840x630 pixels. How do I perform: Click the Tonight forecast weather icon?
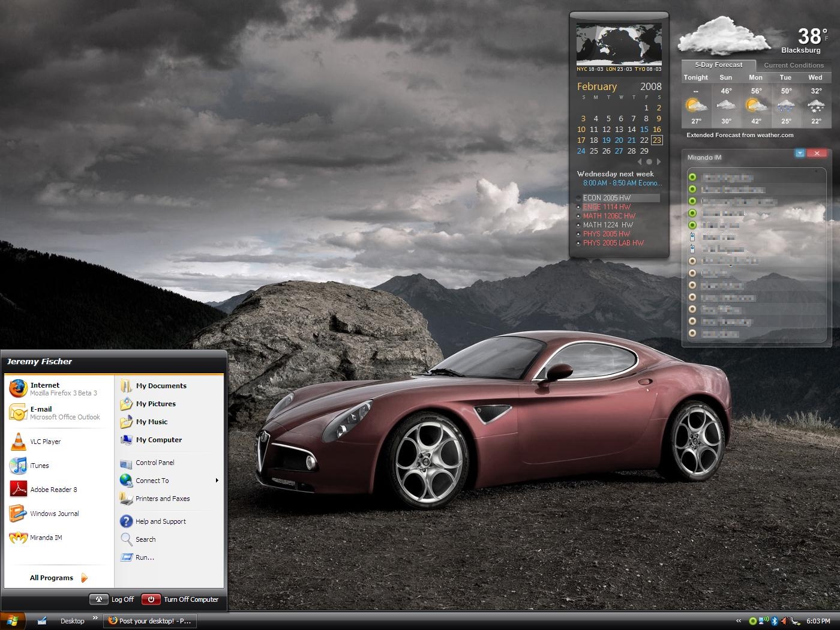click(x=696, y=106)
